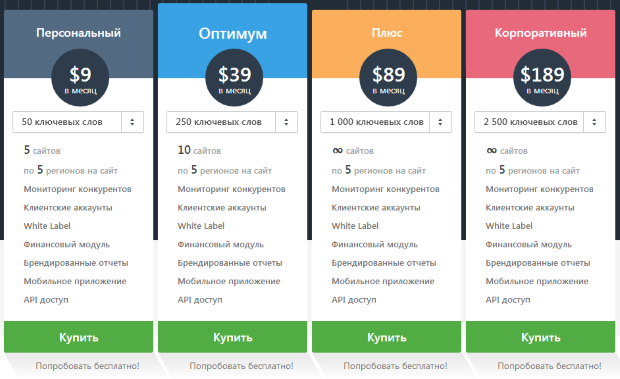Open the 1 000 ключевых слов dropdown
Viewport: 620px width, 379px height.
[386, 122]
